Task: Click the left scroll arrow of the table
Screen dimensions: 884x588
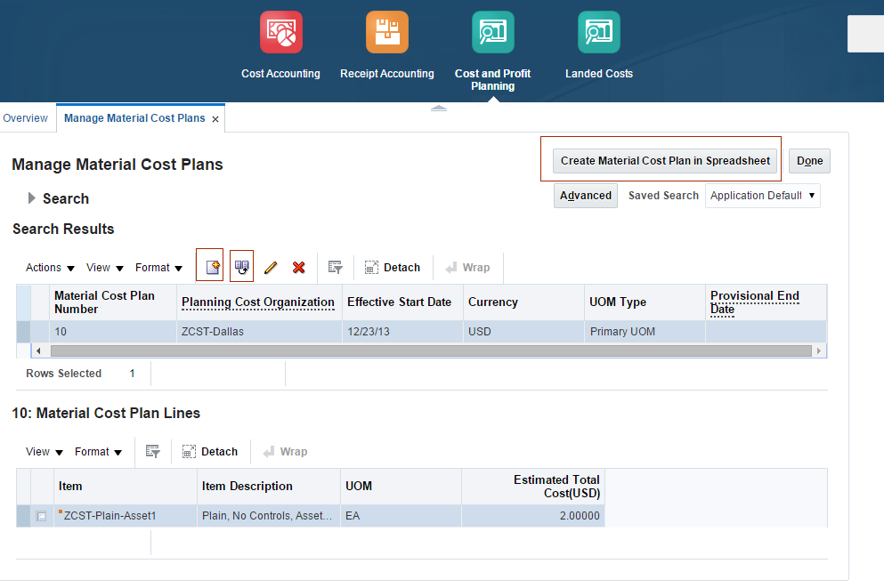Action: point(38,350)
